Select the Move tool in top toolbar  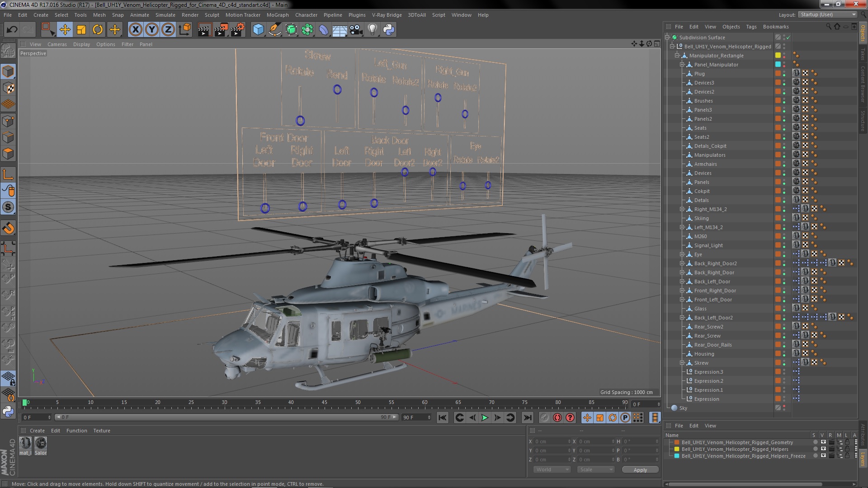coord(65,30)
